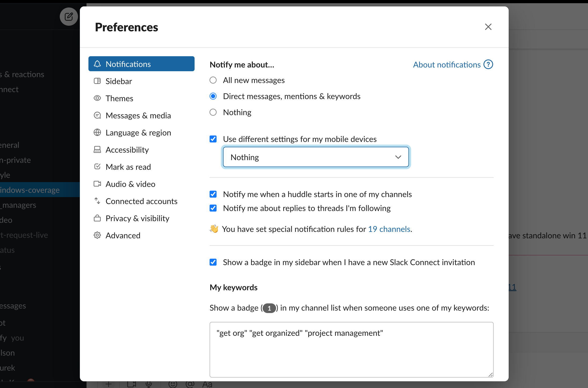Open the Notifications preferences section
This screenshot has height=388, width=588.
[x=128, y=64]
